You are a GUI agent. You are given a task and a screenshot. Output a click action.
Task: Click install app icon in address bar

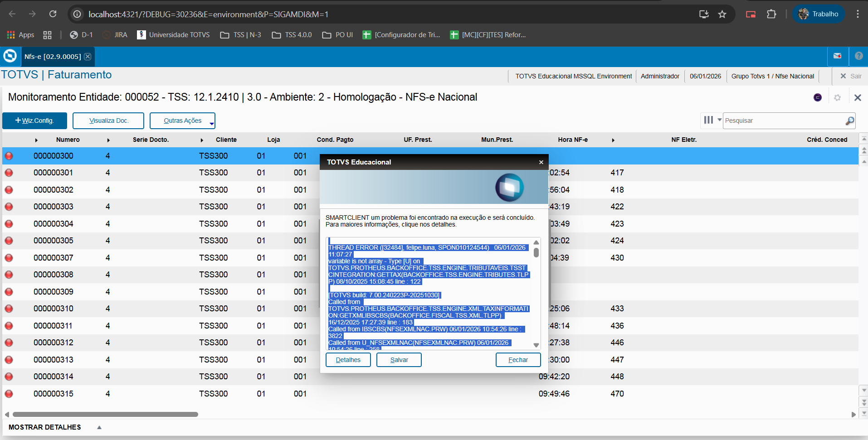click(704, 14)
